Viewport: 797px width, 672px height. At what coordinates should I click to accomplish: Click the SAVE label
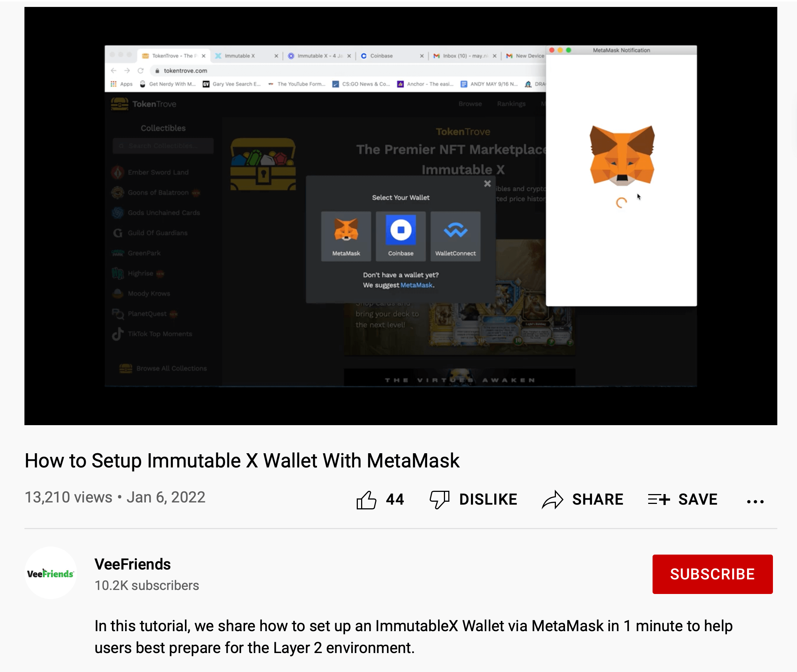coord(697,499)
